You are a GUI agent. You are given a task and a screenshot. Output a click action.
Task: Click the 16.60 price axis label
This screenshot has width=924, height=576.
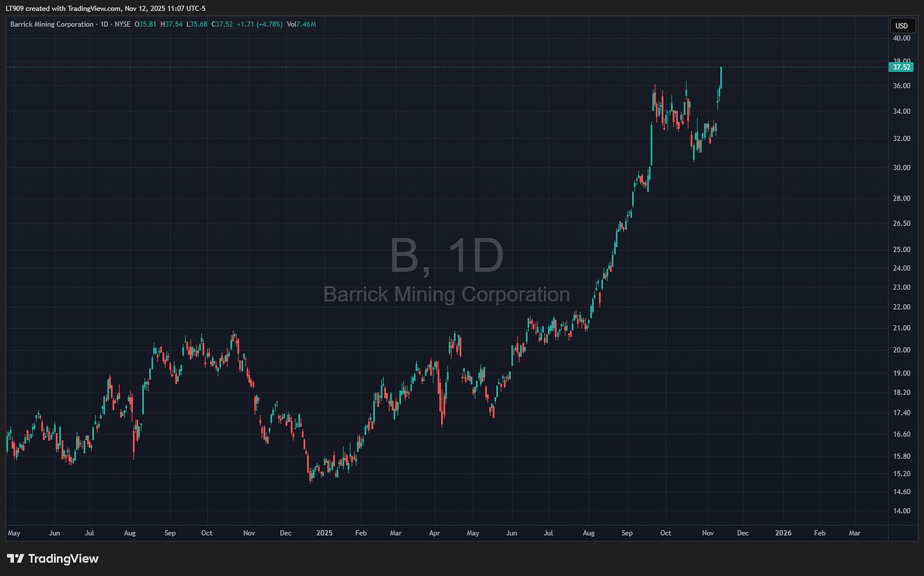pyautogui.click(x=902, y=434)
